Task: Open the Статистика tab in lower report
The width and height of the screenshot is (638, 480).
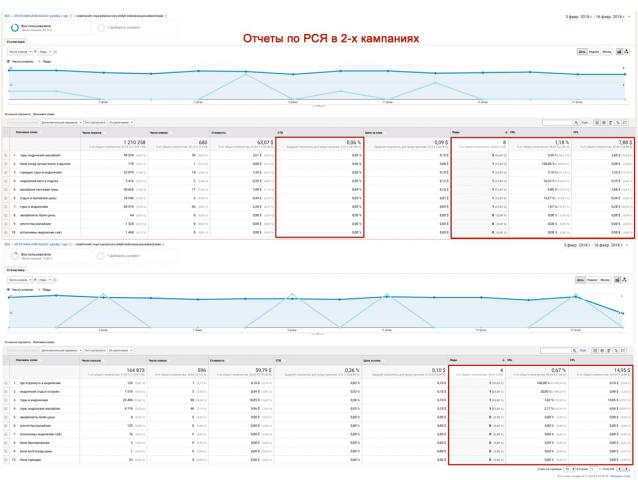Action: click(x=16, y=270)
